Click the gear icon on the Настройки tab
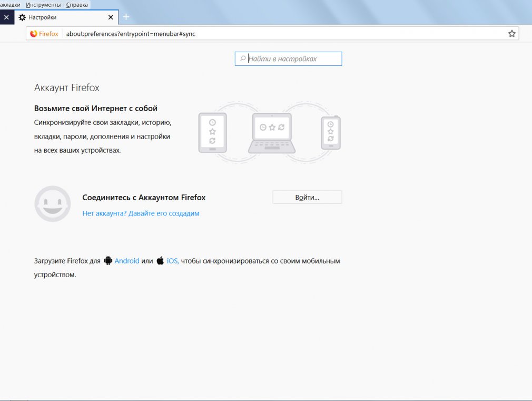The image size is (532, 401). (22, 17)
